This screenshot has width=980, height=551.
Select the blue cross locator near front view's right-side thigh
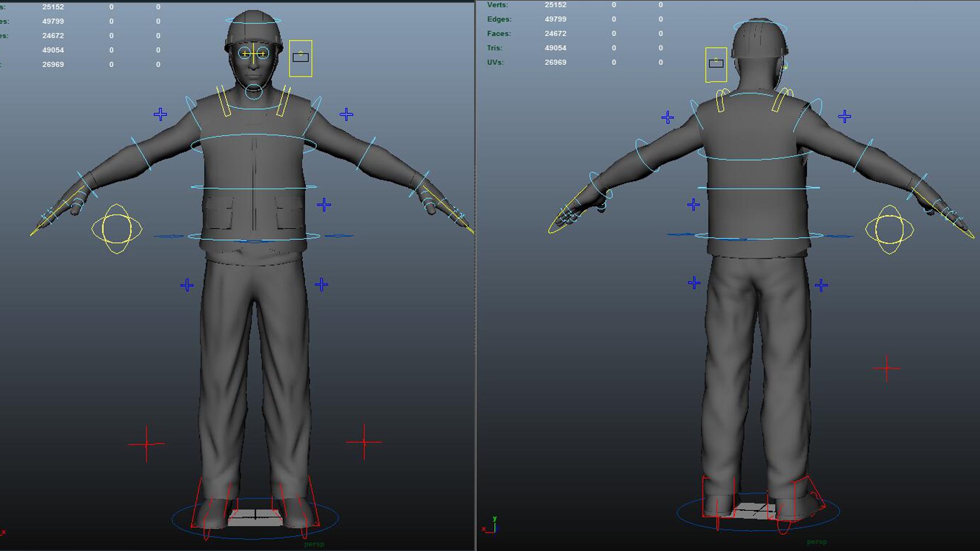pyautogui.click(x=321, y=284)
